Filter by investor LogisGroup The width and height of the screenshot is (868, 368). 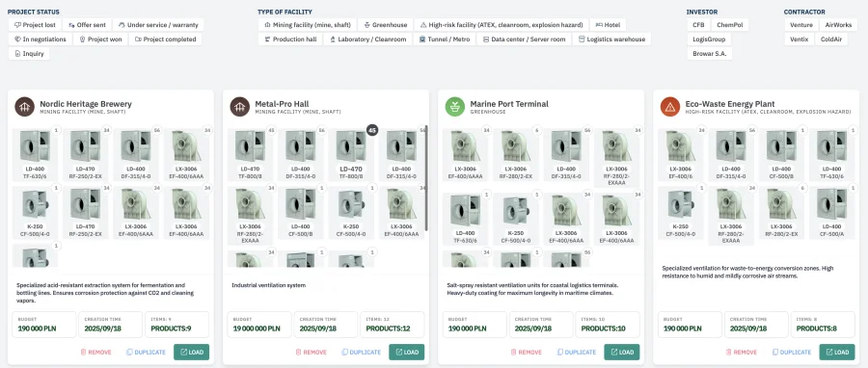click(709, 39)
